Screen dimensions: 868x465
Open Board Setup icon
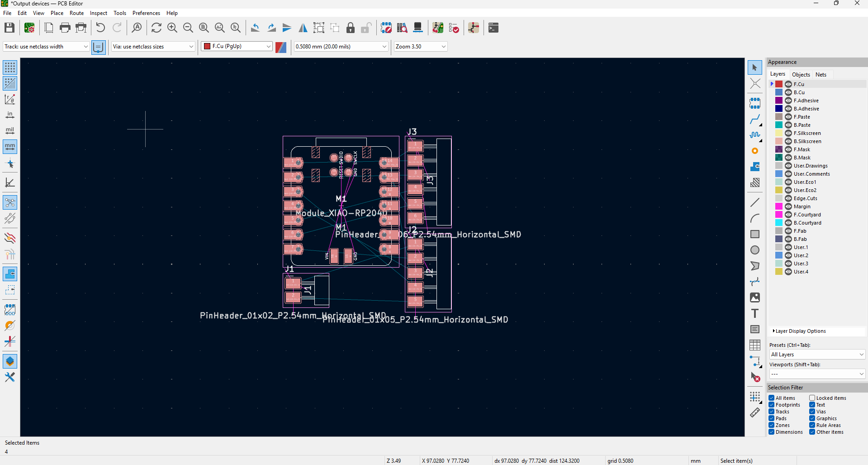[29, 28]
